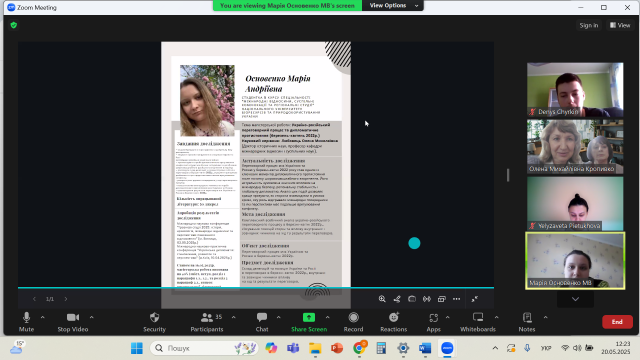The height and width of the screenshot is (360, 640).
Task: Open View Options dropdown at top
Action: click(x=393, y=5)
